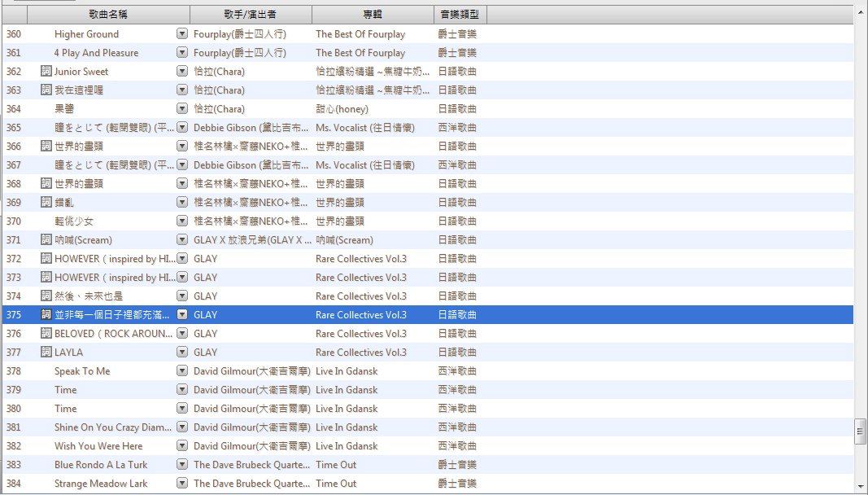Open dropdown arrow for 4 Play And Pleasure
This screenshot has height=495, width=868.
tap(182, 53)
